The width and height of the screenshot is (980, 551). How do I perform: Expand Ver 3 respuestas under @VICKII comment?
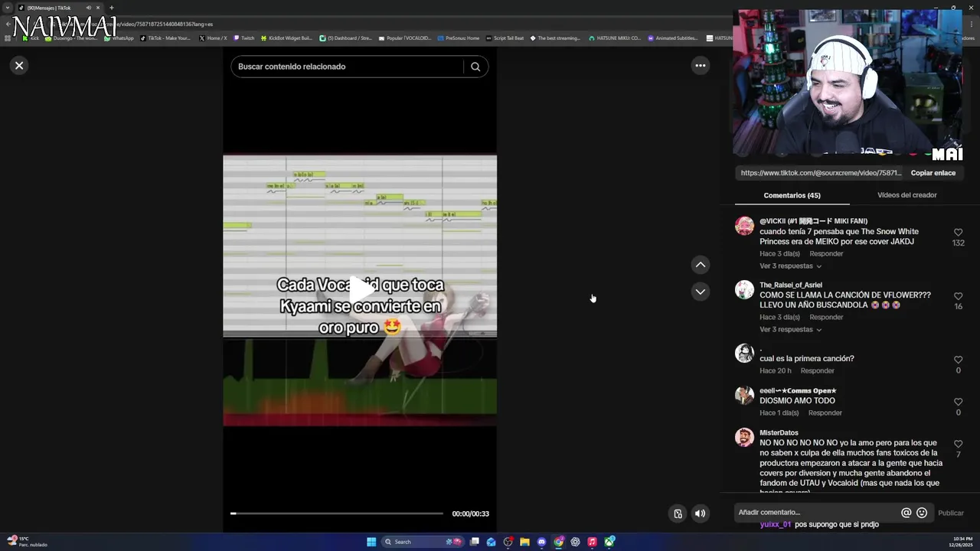pyautogui.click(x=790, y=266)
